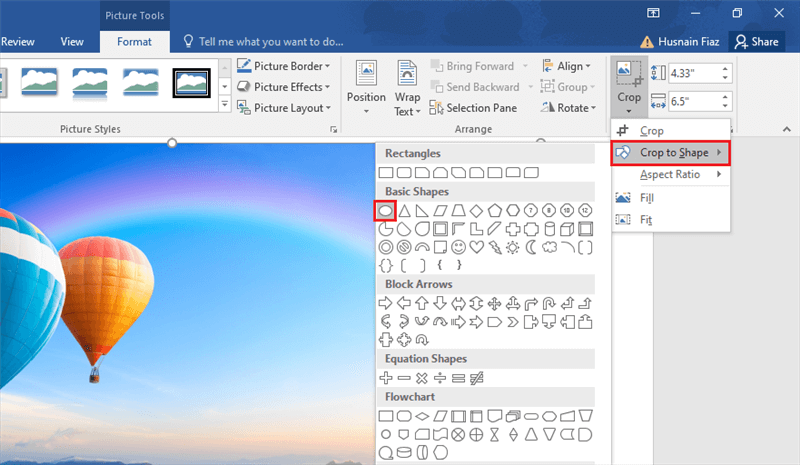The height and width of the screenshot is (465, 800).
Task: Click the shape width field showing 6.5"
Action: tap(693, 101)
